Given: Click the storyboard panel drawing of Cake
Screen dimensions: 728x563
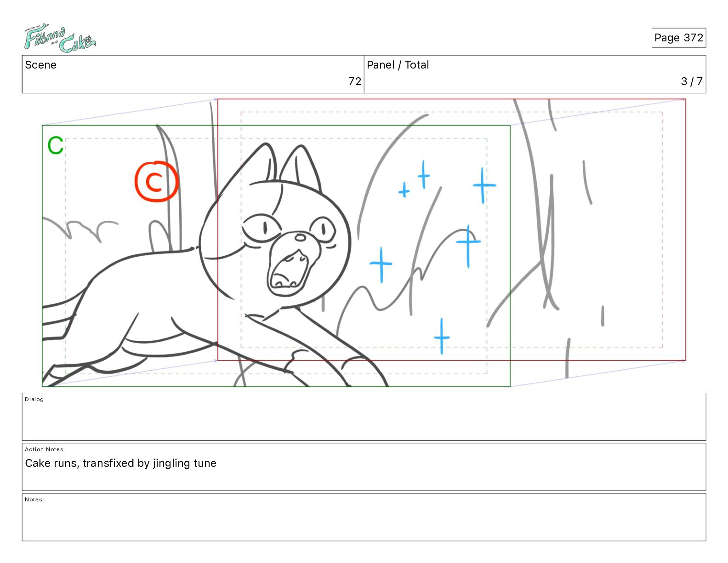Looking at the screenshot, I should [x=364, y=242].
